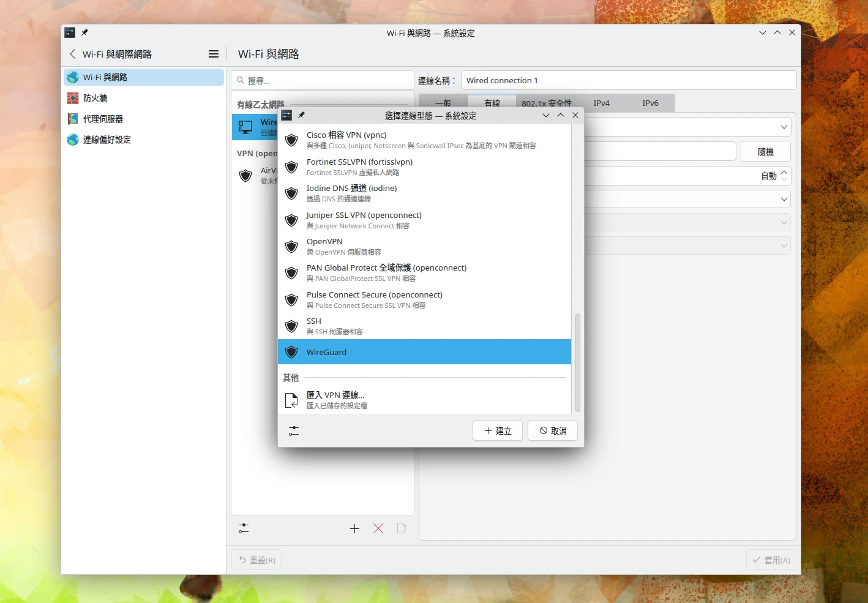Click the connection preferences globe icon
Image resolution: width=868 pixels, height=603 pixels.
(x=72, y=140)
